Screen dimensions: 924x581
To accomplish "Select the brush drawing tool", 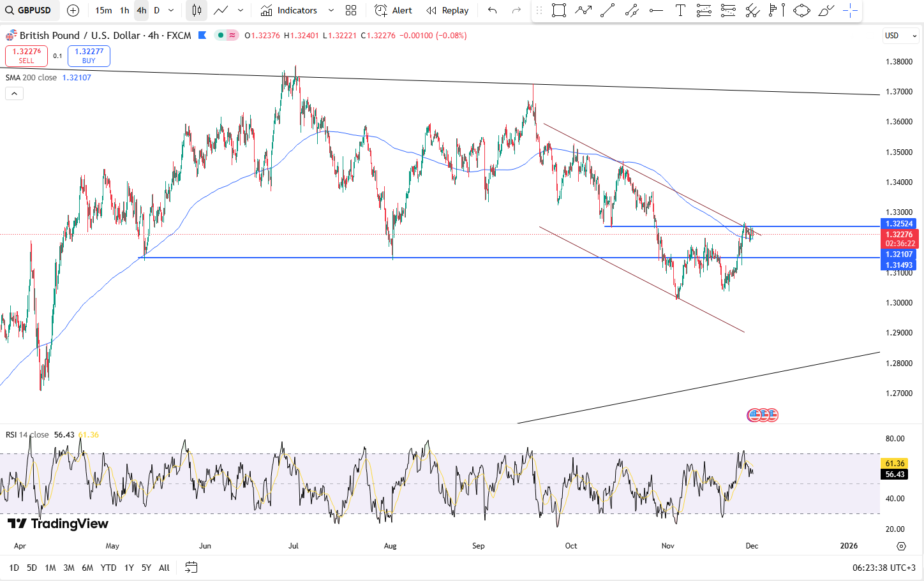I will tap(826, 10).
